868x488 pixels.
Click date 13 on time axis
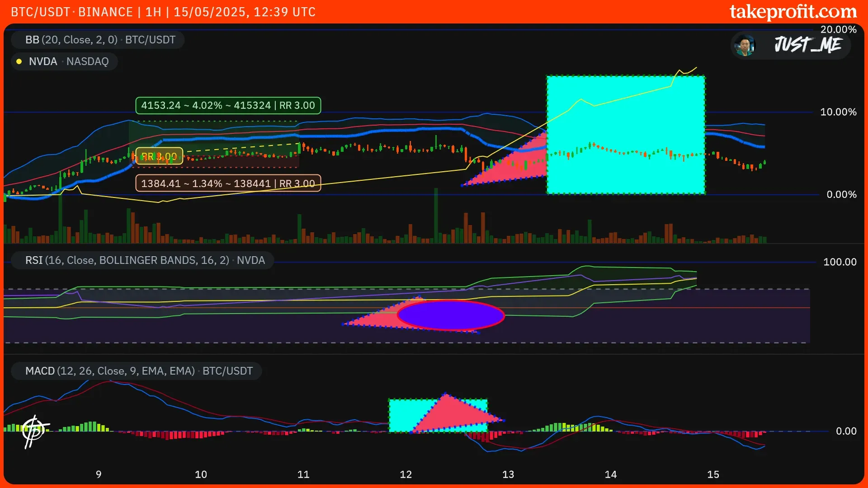coord(508,474)
